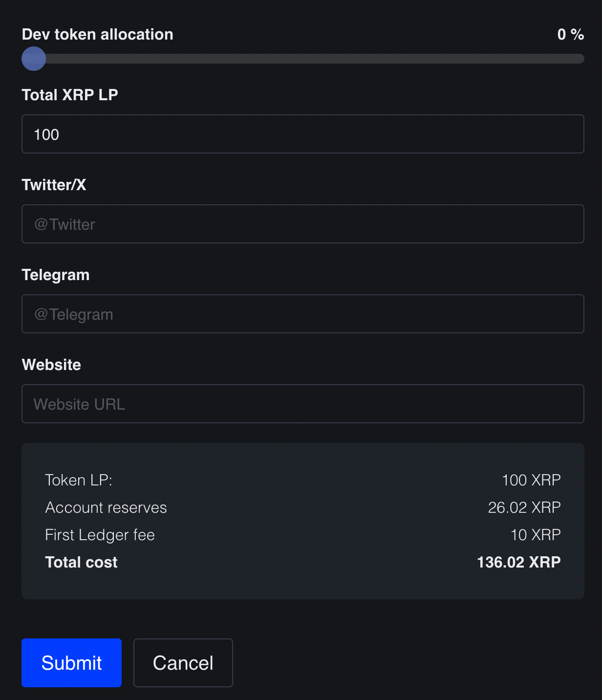Screen dimensions: 602x700
Task: Focus the @Telegram input field
Action: 303,314
